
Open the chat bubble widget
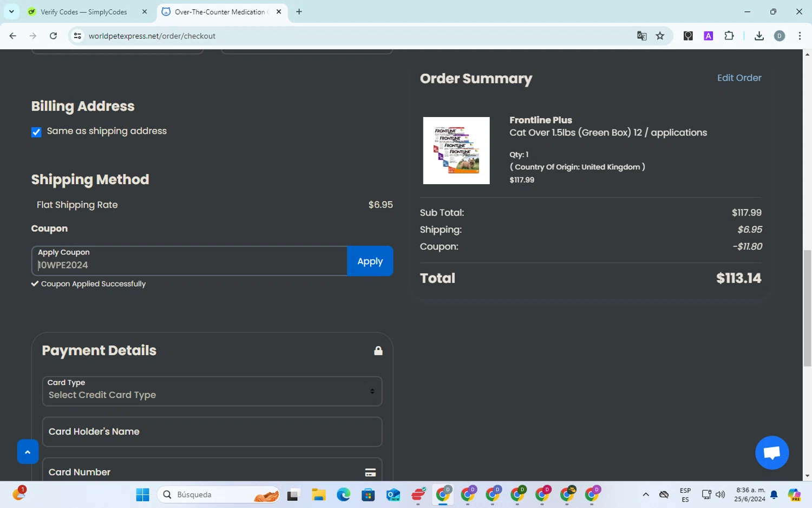coord(772,453)
